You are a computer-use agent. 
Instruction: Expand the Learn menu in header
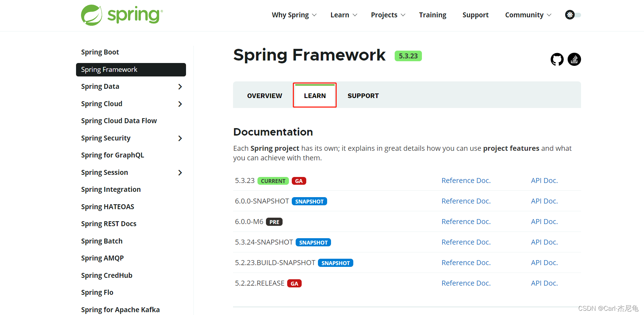click(x=344, y=15)
